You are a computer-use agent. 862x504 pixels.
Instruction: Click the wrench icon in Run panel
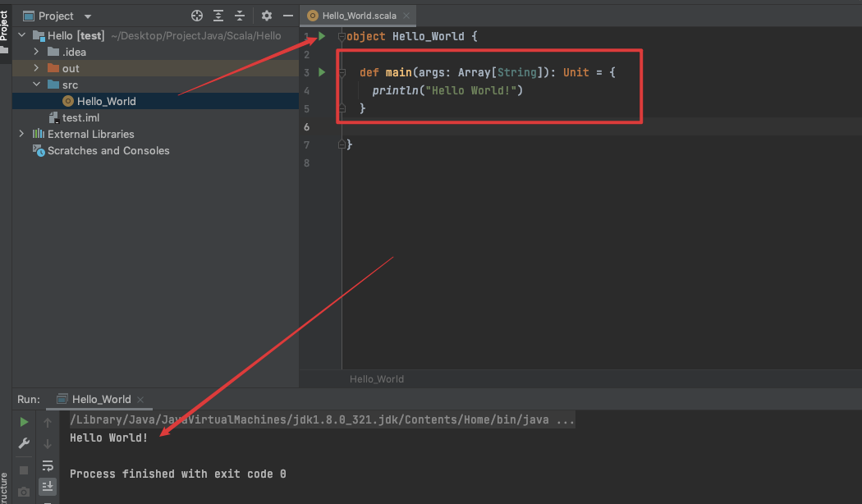(24, 443)
